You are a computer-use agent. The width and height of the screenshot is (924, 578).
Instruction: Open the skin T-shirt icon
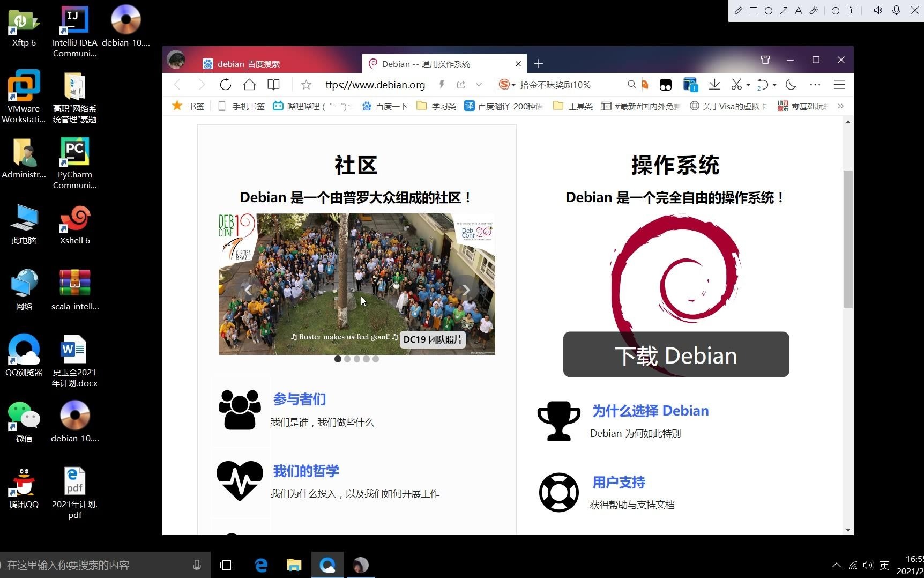(x=765, y=60)
